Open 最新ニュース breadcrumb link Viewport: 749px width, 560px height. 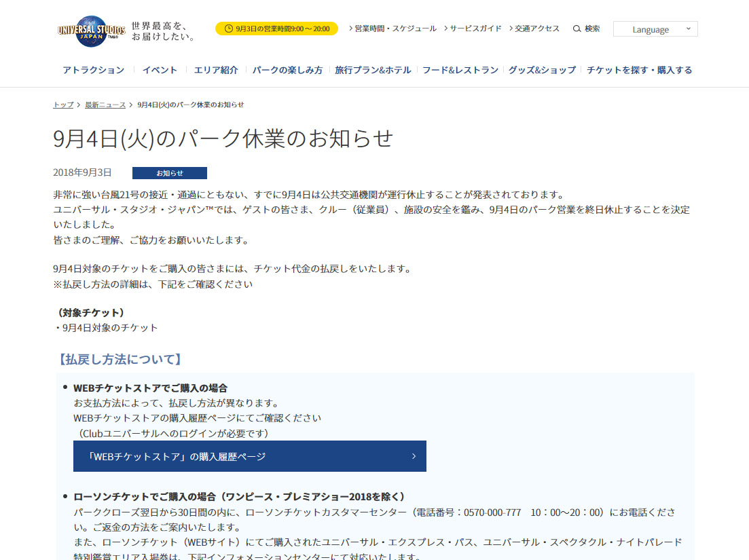105,105
